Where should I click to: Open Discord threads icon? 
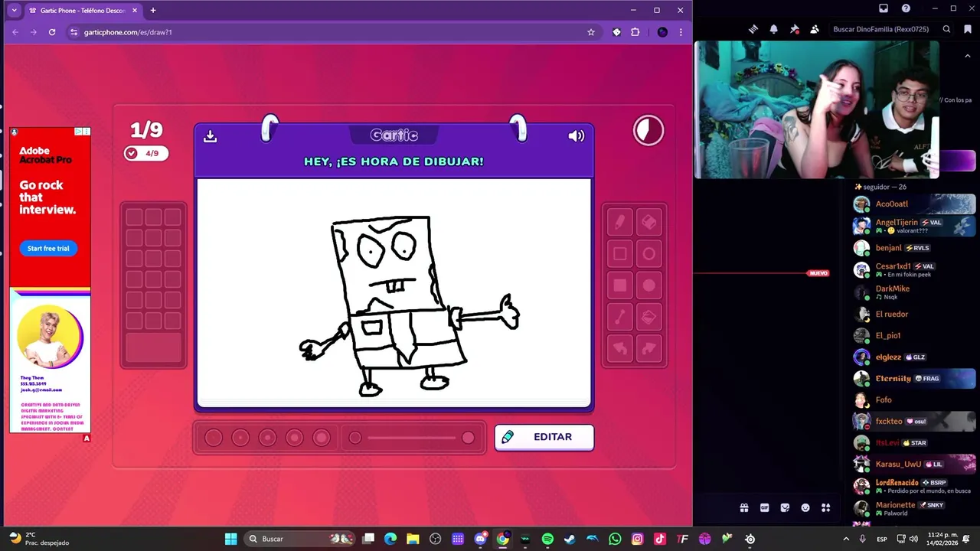[753, 29]
